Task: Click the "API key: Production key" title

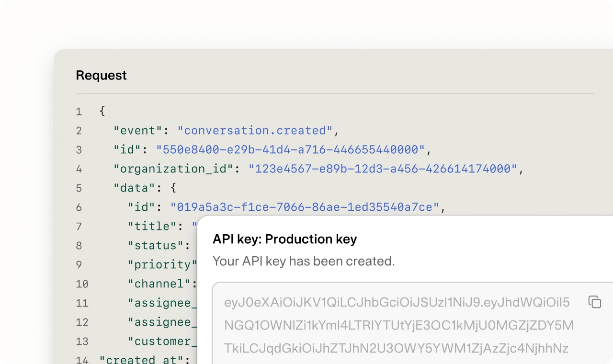Action: [x=285, y=239]
